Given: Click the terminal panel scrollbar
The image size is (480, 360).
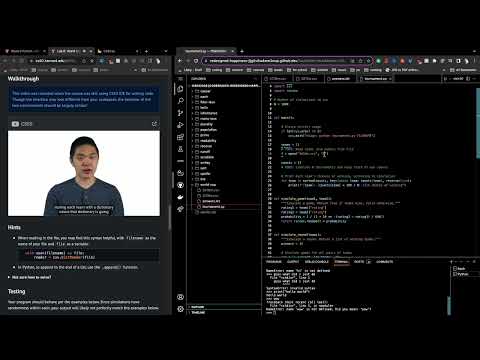Looking at the screenshot, I should point(449,305).
